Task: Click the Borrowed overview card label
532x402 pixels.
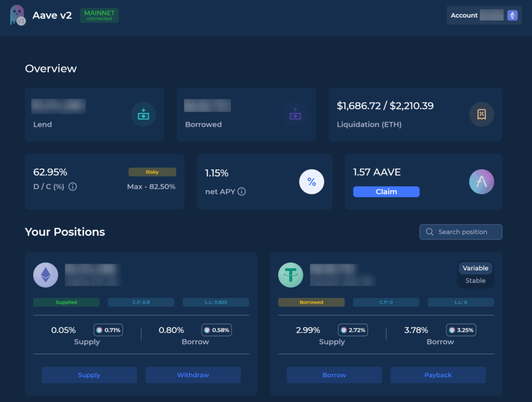Action: pos(203,125)
